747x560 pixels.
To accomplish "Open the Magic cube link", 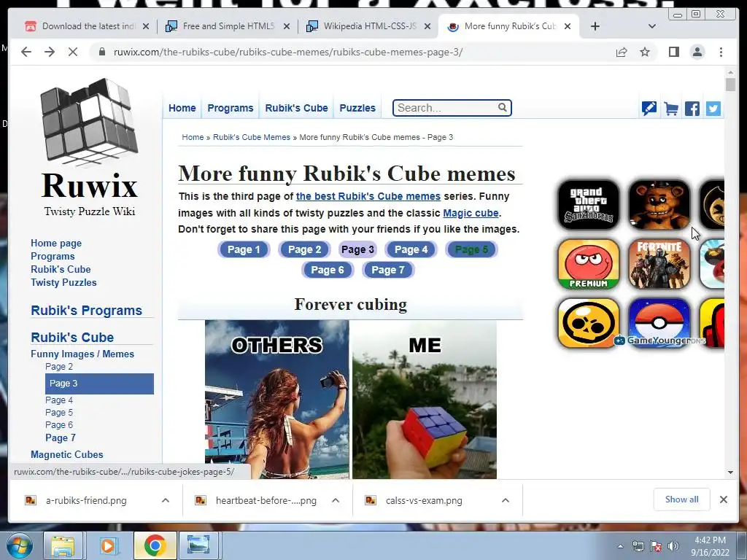I will tap(471, 213).
